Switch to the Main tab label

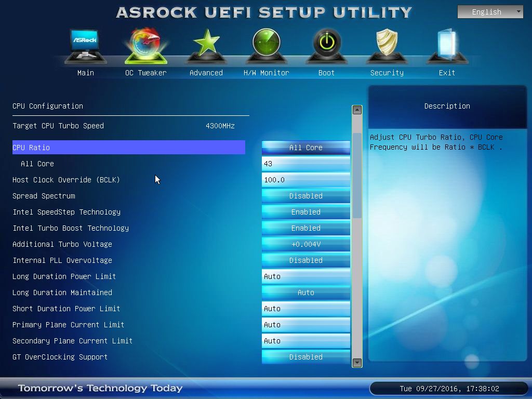pos(86,73)
